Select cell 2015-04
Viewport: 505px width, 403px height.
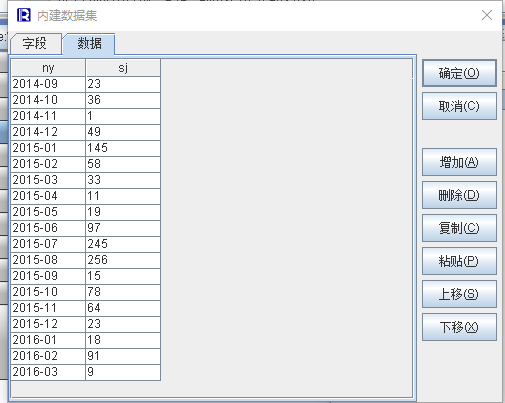click(48, 196)
